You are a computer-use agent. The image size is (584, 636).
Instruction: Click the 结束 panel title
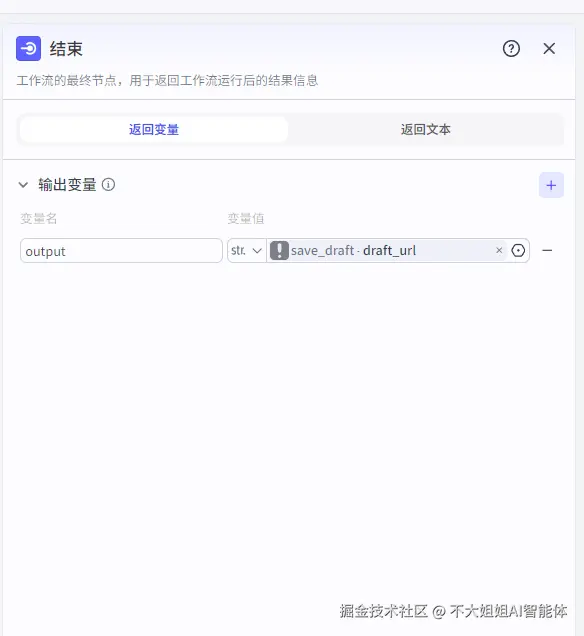66,49
